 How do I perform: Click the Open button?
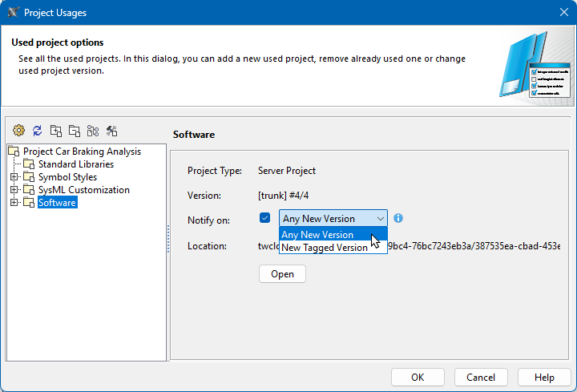pyautogui.click(x=282, y=274)
